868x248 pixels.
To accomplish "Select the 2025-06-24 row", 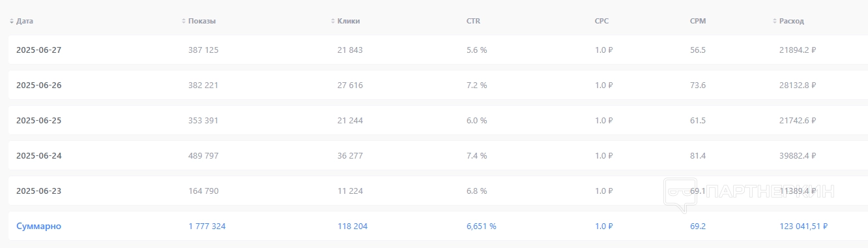I will point(438,155).
